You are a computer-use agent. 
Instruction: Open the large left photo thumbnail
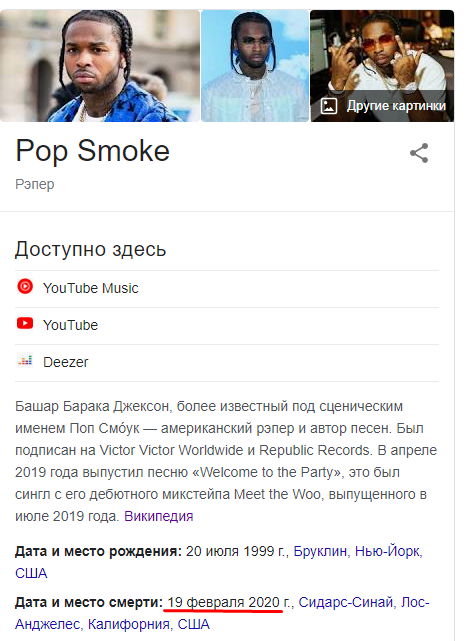(100, 66)
